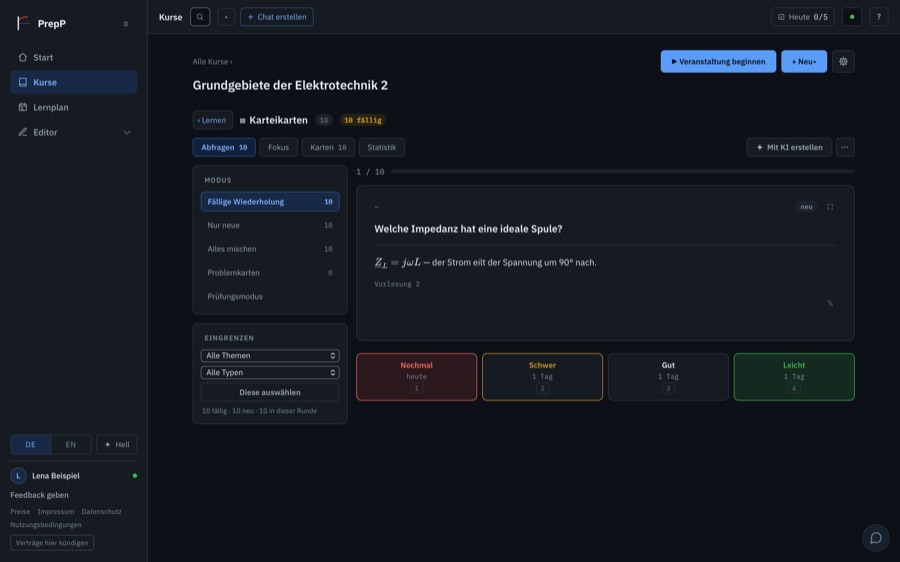Click the card progress bar
The width and height of the screenshot is (900, 562).
[x=622, y=171]
